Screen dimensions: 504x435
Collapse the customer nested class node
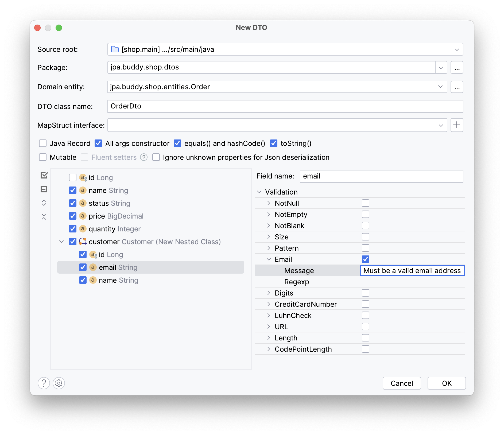click(61, 242)
